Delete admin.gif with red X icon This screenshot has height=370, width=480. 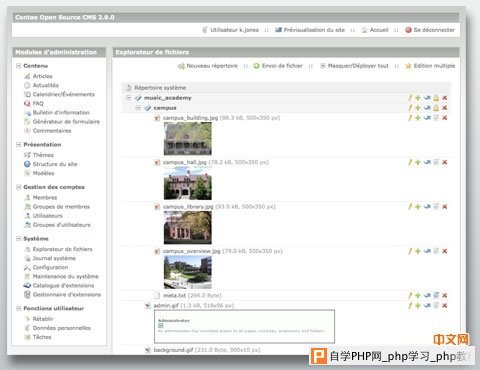pyautogui.click(x=445, y=305)
